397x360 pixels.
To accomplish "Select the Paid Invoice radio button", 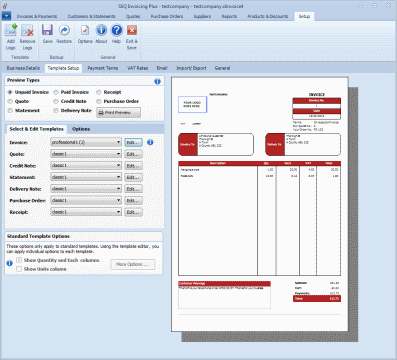I will 56,92.
